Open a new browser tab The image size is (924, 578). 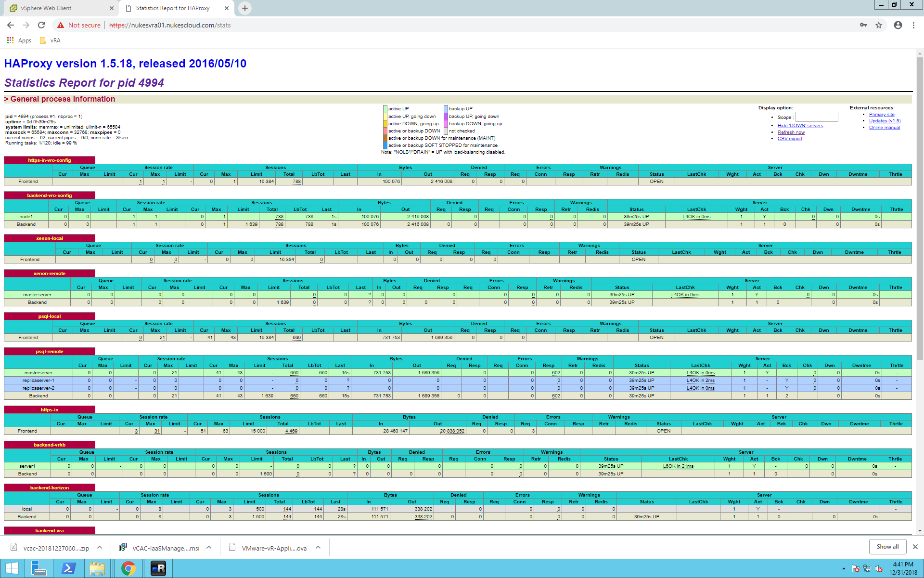[245, 8]
